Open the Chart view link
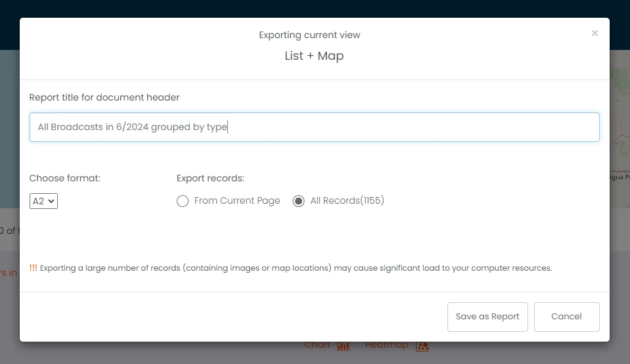630x364 pixels. tap(317, 346)
